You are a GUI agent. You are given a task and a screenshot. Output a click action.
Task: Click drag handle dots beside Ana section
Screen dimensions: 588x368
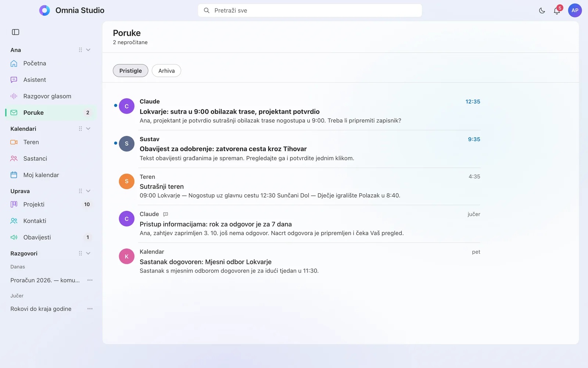(80, 50)
